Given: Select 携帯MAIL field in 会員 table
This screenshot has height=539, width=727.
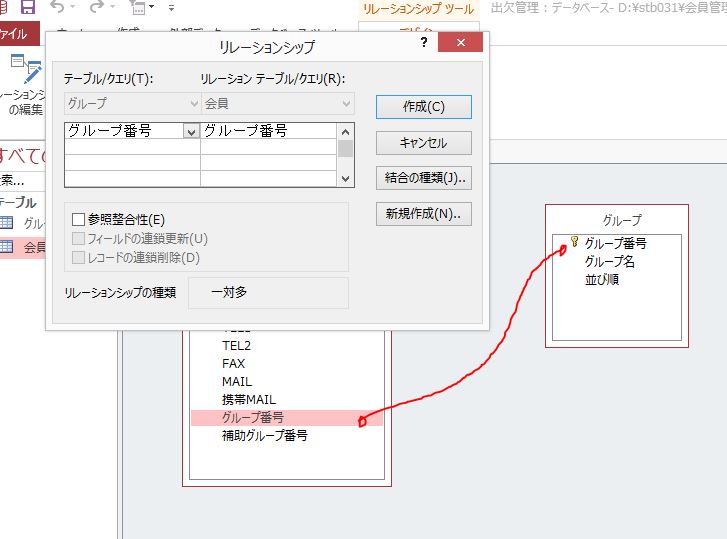Looking at the screenshot, I should pos(249,399).
